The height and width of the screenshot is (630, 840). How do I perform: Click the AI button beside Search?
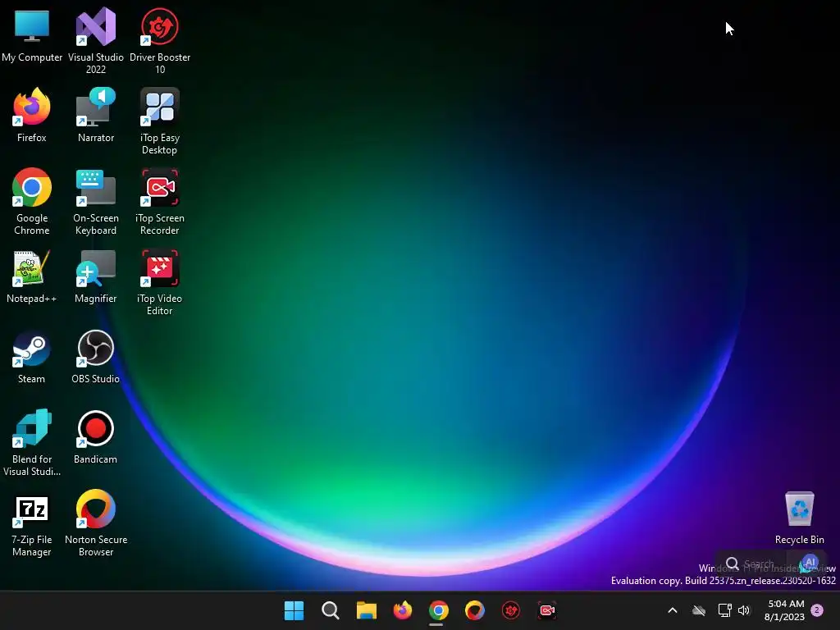click(x=810, y=564)
